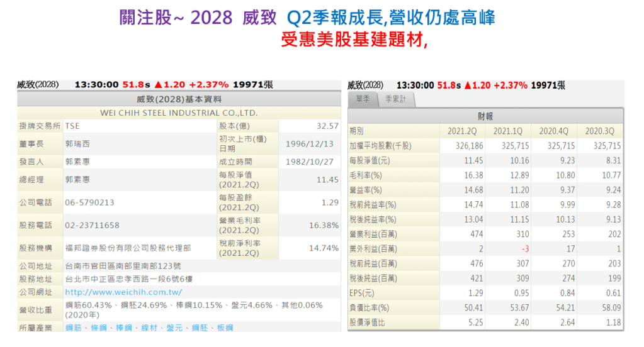The height and width of the screenshot is (347, 644).
Task: Open the 季累計 tab
Action: pos(395,99)
